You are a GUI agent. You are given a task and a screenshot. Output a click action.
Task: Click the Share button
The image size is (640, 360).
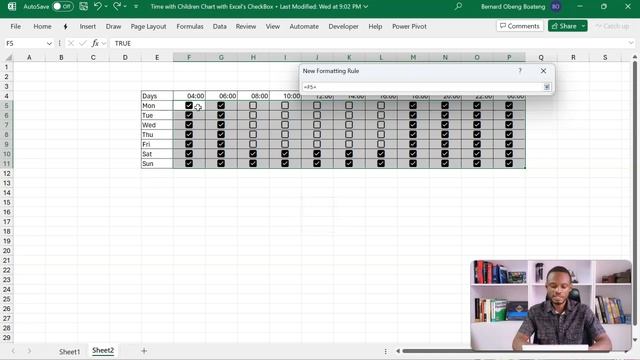(564, 26)
